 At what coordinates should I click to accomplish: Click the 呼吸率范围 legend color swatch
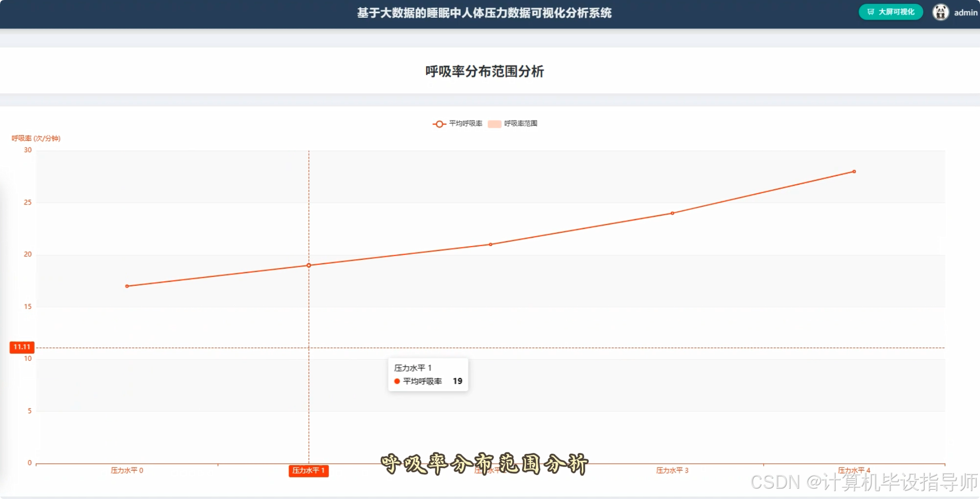[x=495, y=124]
